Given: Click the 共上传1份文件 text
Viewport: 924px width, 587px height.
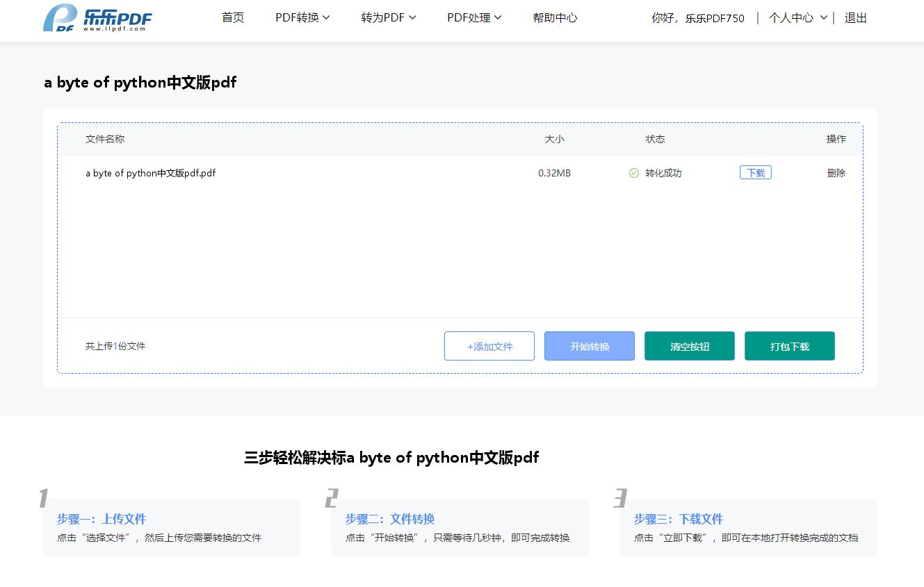Looking at the screenshot, I should tap(115, 346).
